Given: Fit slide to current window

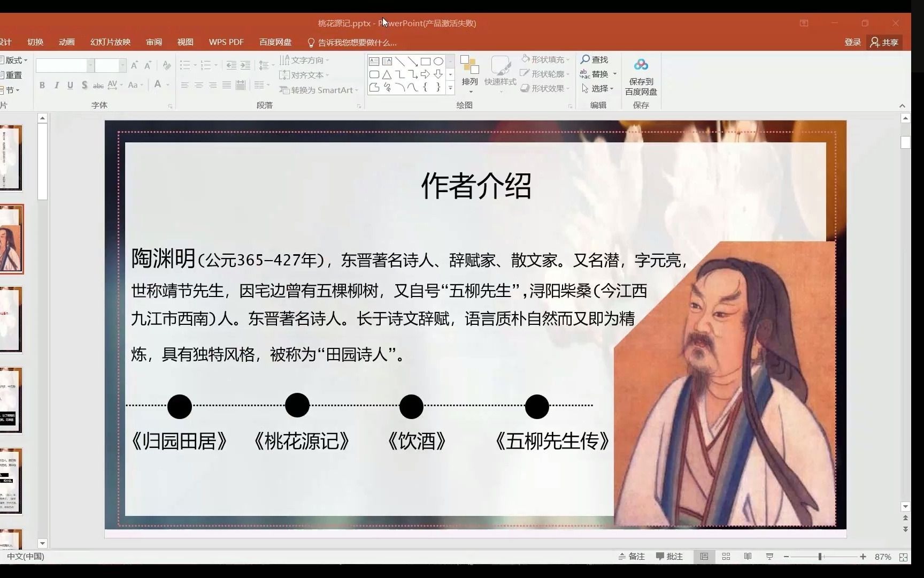Looking at the screenshot, I should [x=903, y=557].
